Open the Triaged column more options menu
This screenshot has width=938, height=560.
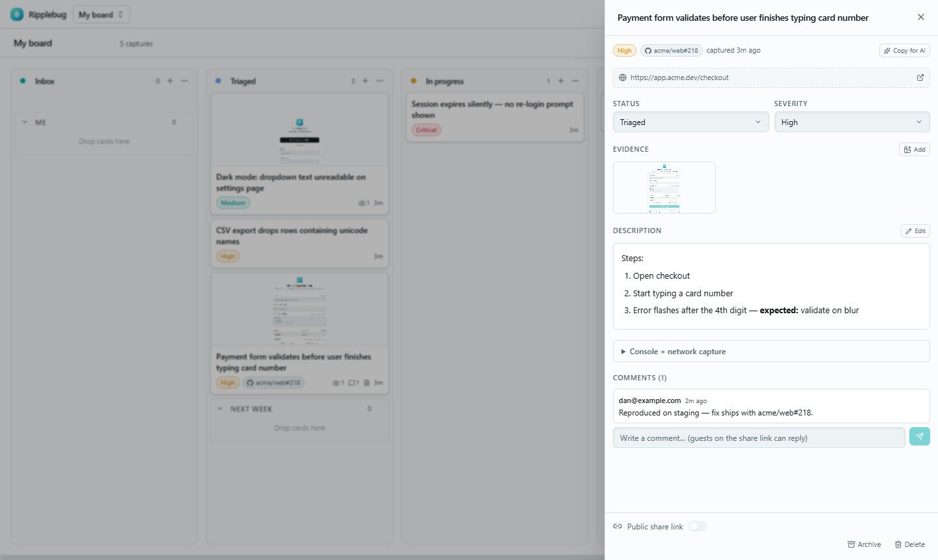tap(380, 81)
